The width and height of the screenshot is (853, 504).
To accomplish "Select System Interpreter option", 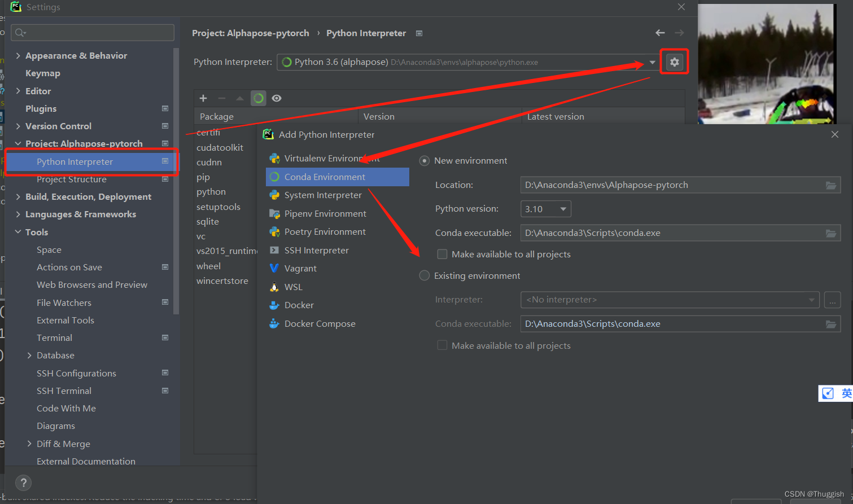I will (x=338, y=195).
